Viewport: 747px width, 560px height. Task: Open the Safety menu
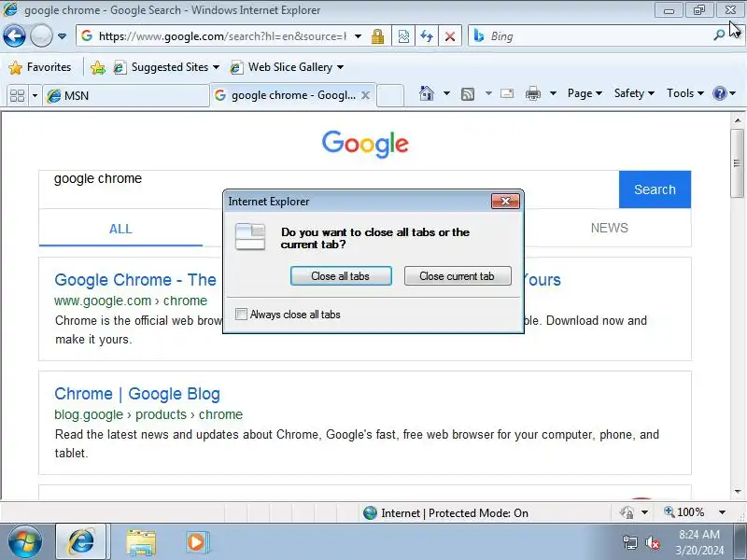(634, 93)
